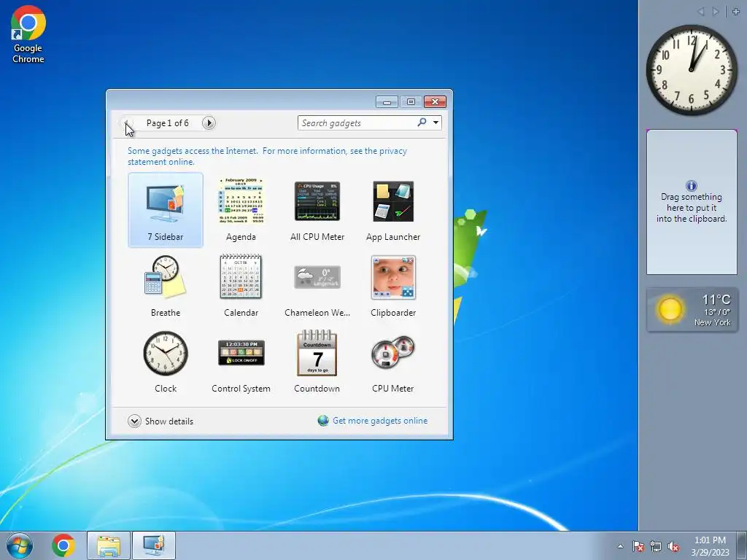Open the Windows Start menu
This screenshot has height=560, width=747.
point(20,545)
